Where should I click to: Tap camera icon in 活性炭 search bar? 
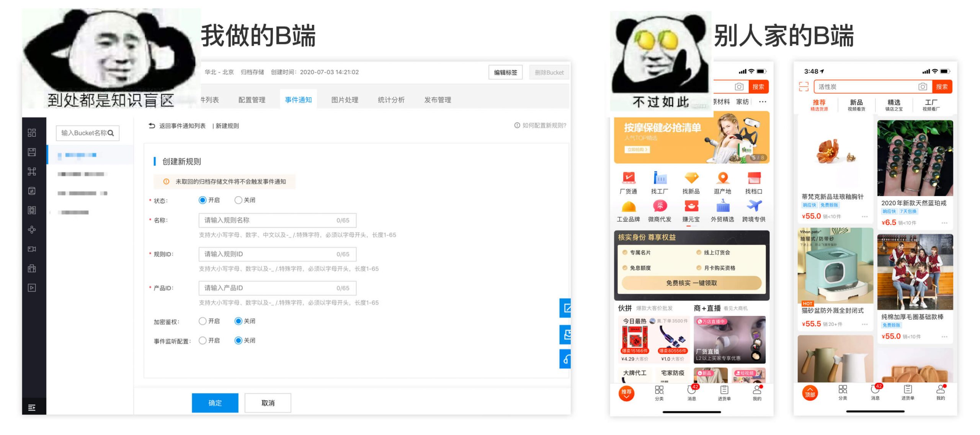(923, 87)
